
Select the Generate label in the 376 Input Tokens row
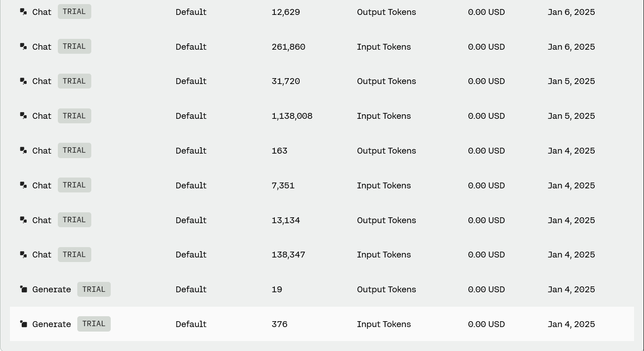click(x=52, y=324)
